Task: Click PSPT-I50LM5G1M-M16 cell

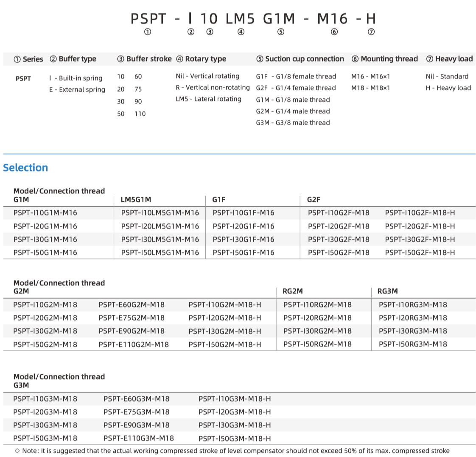Action: [160, 253]
